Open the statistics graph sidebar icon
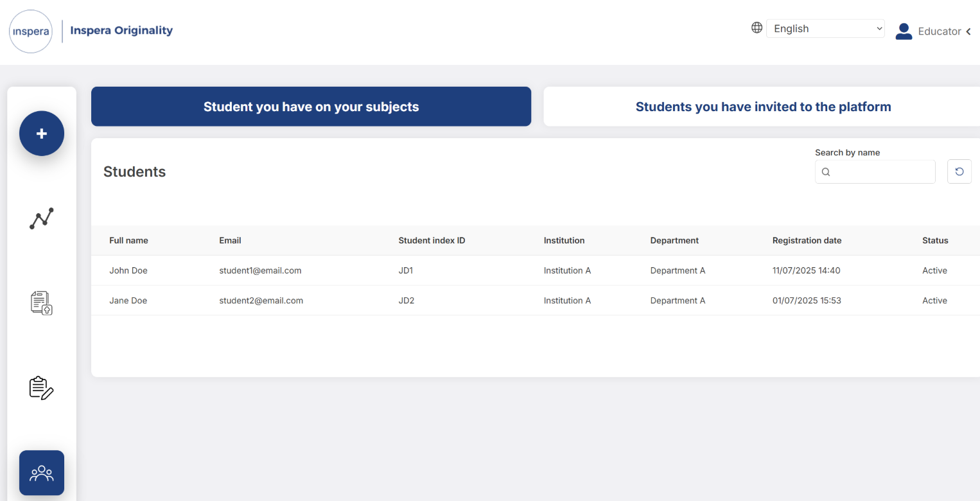Image resolution: width=980 pixels, height=501 pixels. [x=42, y=218]
